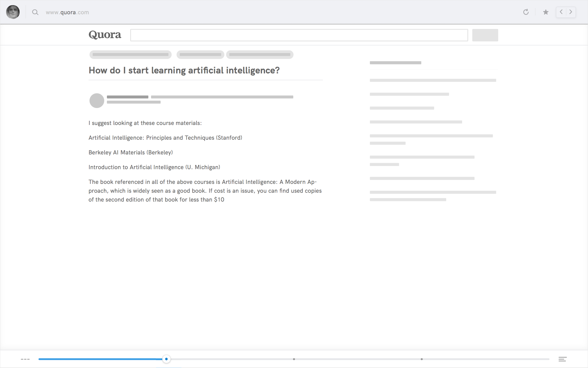The height and width of the screenshot is (368, 588).
Task: Focus the Quora search input field
Action: (x=299, y=35)
